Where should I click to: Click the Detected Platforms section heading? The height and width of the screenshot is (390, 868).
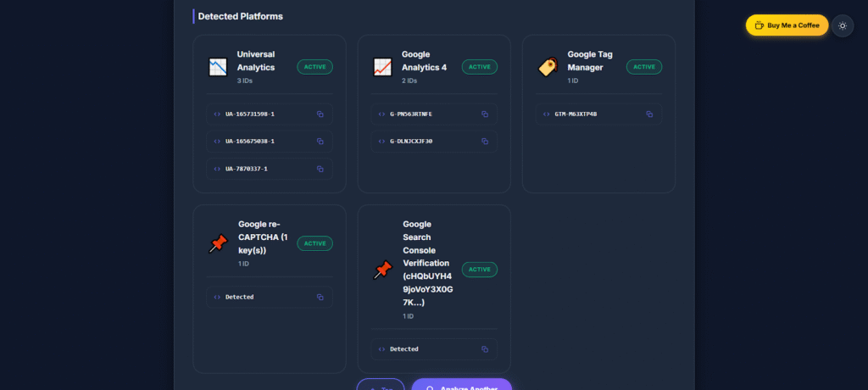click(240, 16)
